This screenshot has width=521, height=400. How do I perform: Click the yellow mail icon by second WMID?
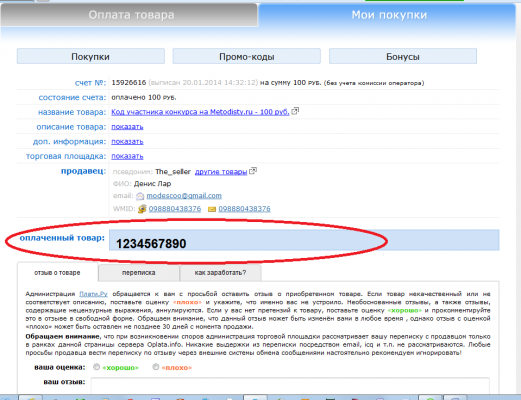(212, 209)
